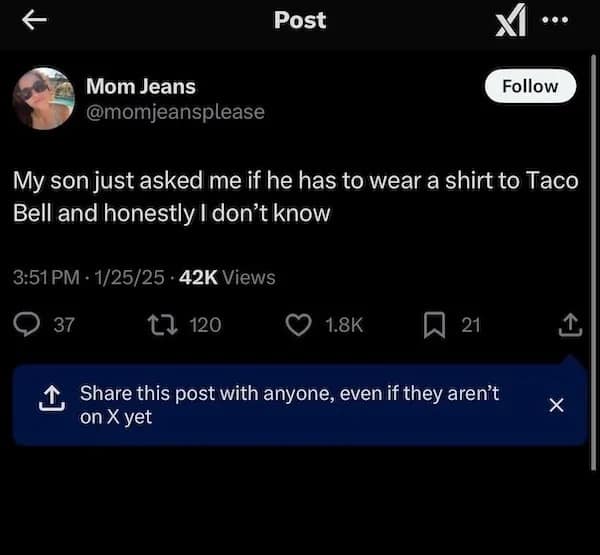Screen dimensions: 600x555
Task: Open Mom Jeans profile picture
Action: [44, 98]
